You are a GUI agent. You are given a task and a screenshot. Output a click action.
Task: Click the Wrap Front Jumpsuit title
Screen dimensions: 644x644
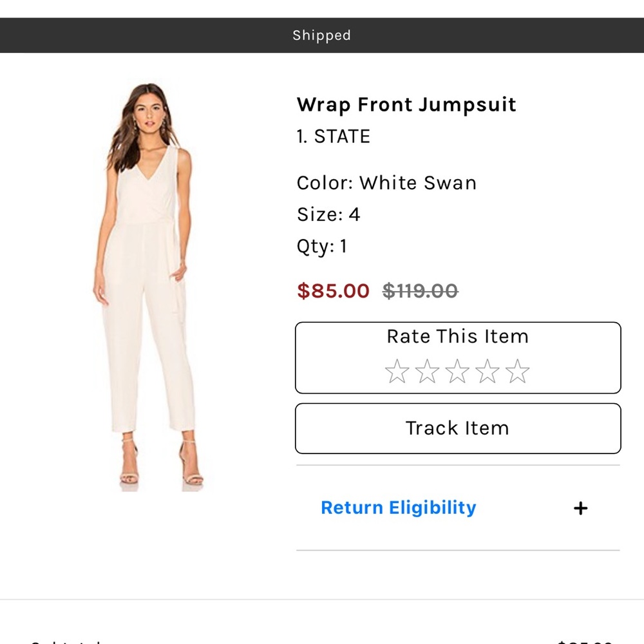coord(406,104)
